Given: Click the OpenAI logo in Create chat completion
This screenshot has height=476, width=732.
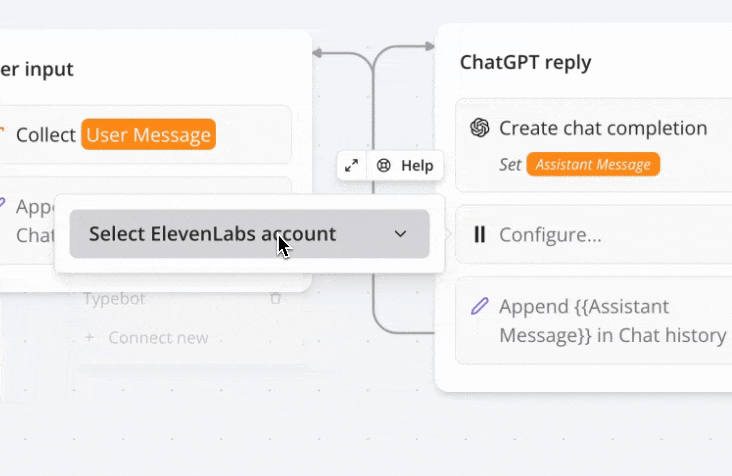Looking at the screenshot, I should [x=479, y=127].
